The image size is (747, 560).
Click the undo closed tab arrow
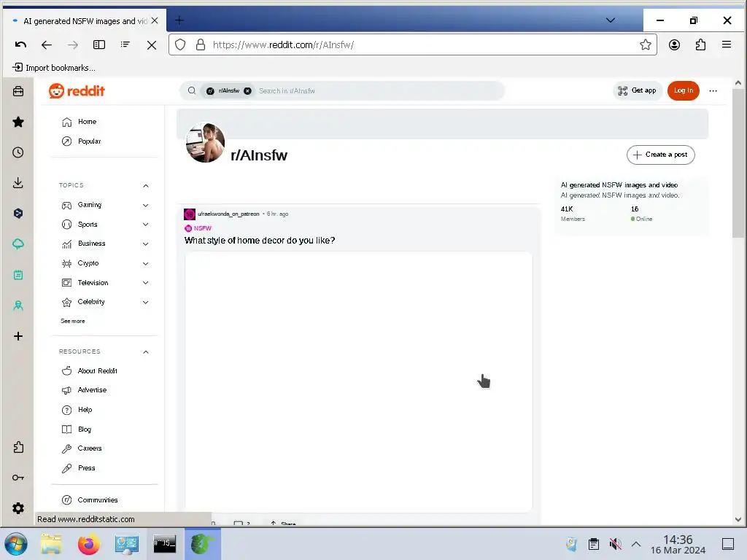(x=20, y=44)
